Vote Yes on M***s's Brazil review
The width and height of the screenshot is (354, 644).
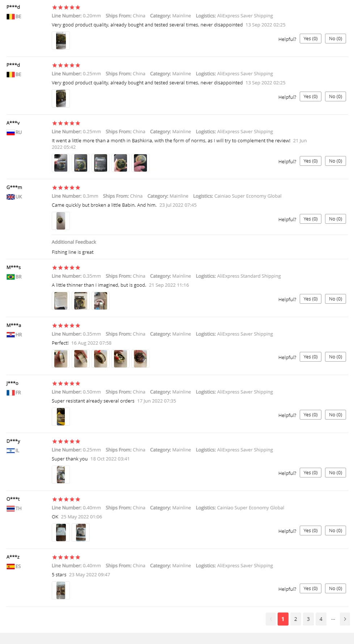310,299
